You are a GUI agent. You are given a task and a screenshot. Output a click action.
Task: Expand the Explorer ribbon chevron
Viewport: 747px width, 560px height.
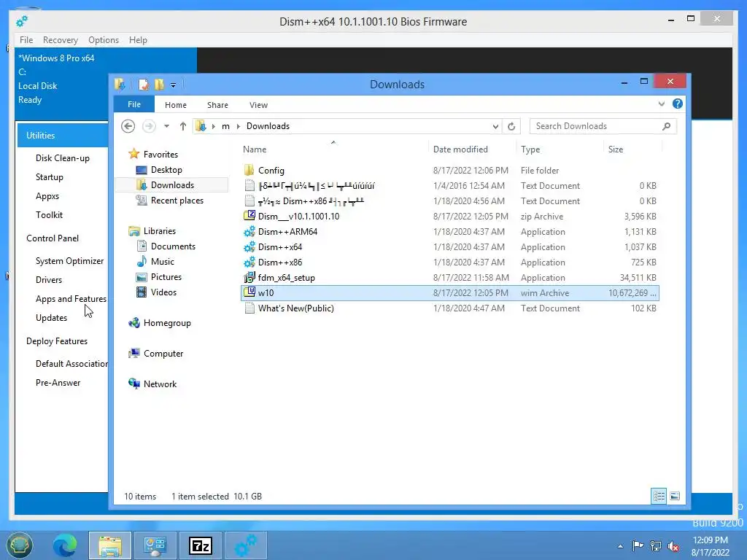click(x=661, y=104)
